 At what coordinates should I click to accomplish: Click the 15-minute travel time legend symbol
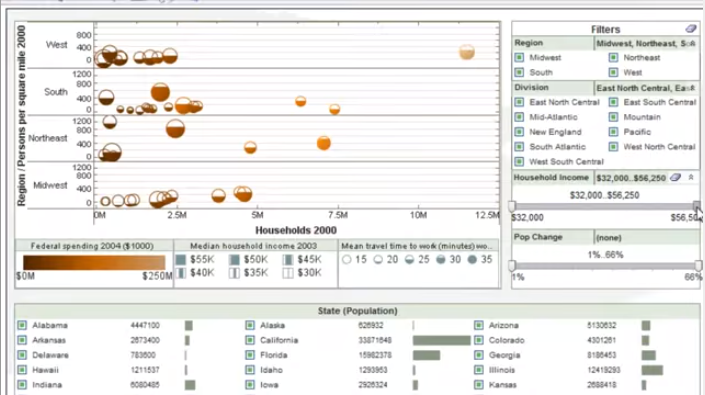tap(346, 259)
